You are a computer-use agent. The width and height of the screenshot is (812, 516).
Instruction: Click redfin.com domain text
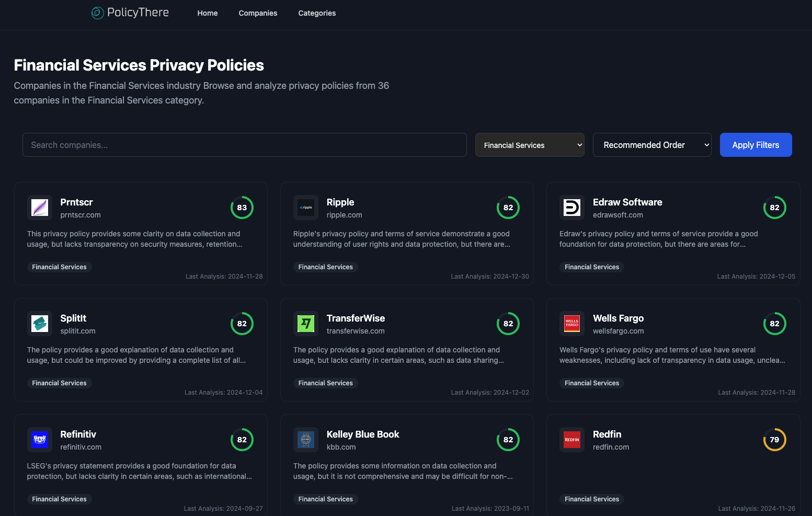pos(611,447)
